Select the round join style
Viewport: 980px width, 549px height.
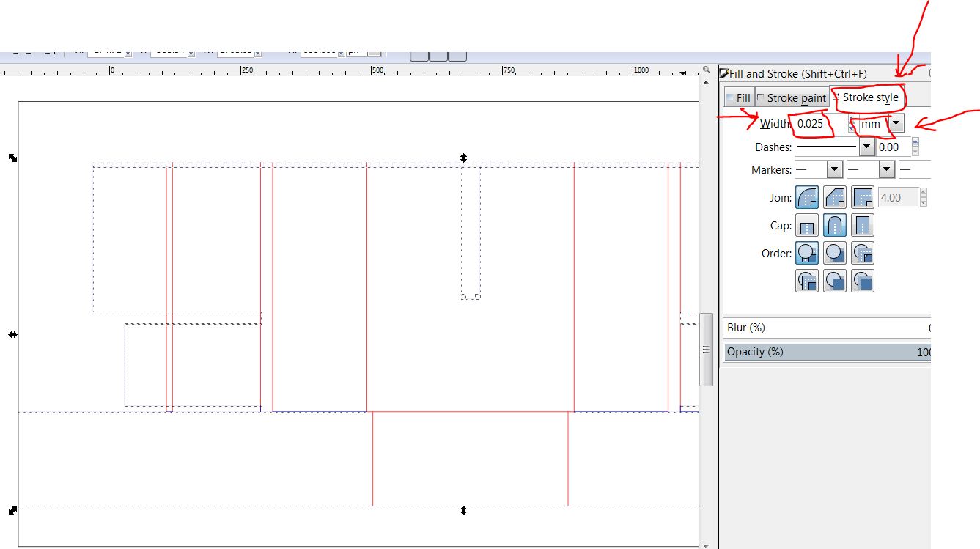pyautogui.click(x=807, y=197)
